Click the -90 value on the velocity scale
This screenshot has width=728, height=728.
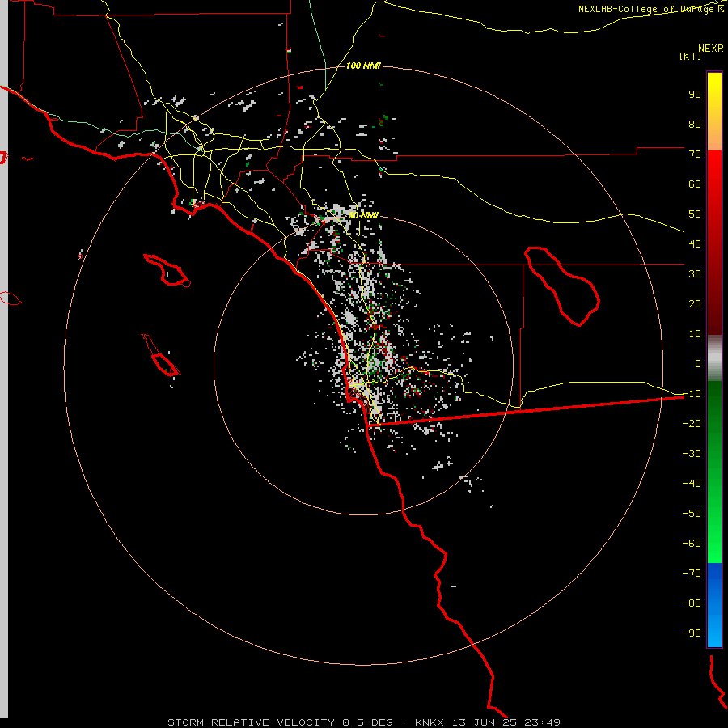pyautogui.click(x=692, y=633)
